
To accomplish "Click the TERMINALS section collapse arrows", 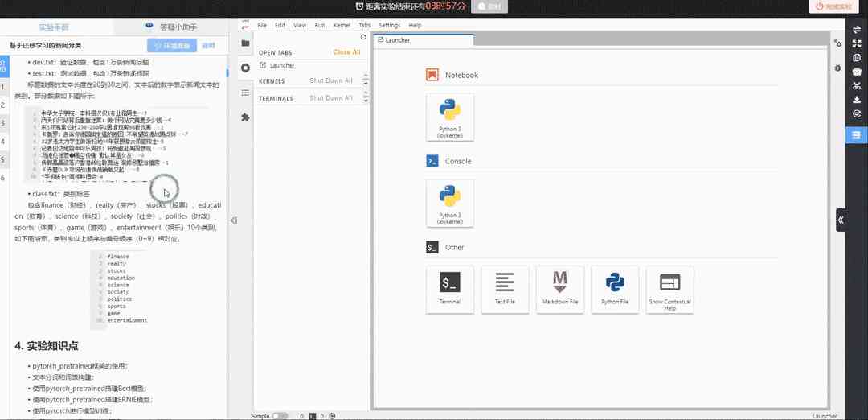I will pyautogui.click(x=366, y=98).
